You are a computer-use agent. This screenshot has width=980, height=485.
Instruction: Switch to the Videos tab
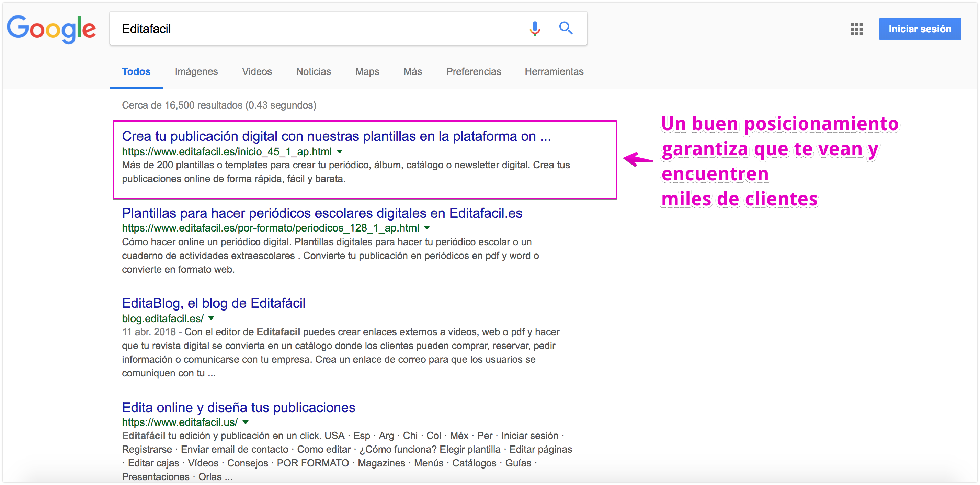click(257, 71)
